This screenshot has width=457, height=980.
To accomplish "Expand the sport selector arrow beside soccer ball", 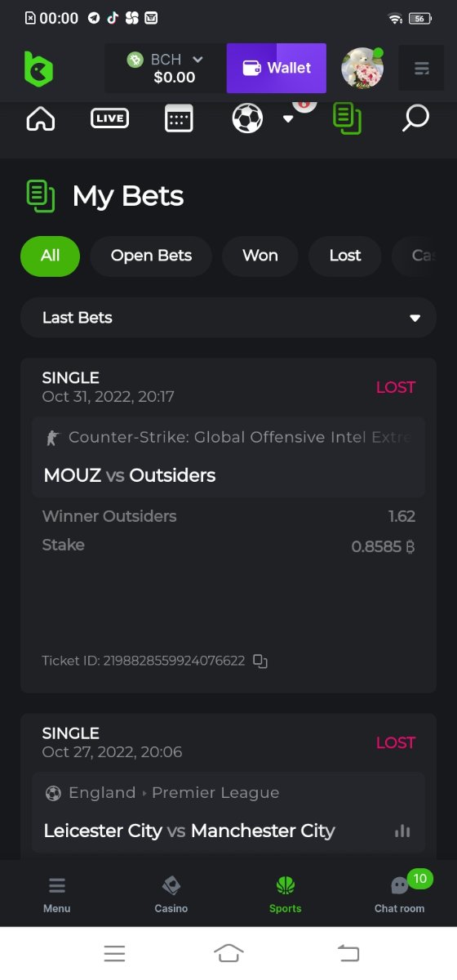I will (x=287, y=118).
